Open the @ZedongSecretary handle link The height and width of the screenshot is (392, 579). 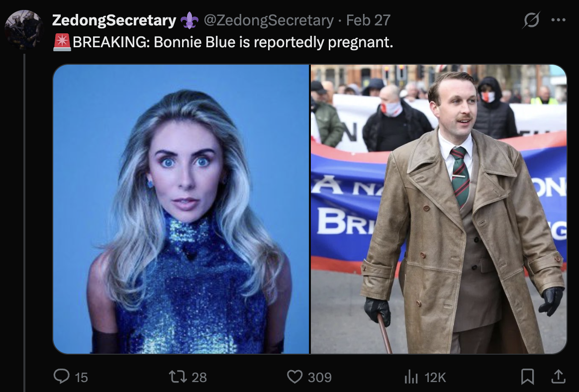tap(269, 20)
